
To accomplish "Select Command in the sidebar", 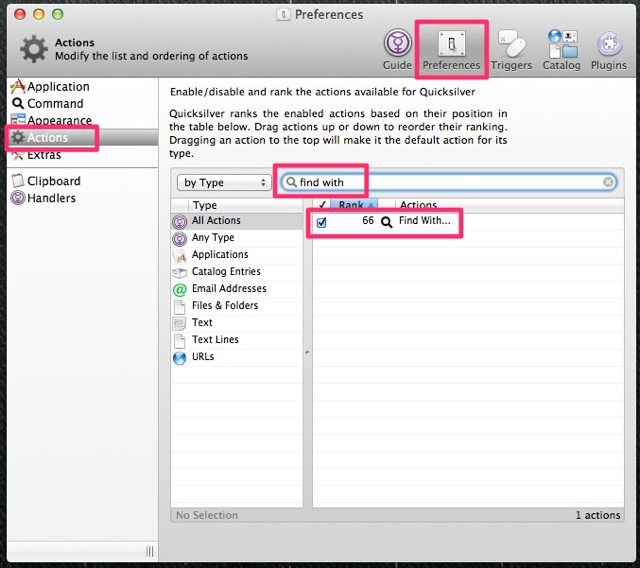I will coord(83,104).
